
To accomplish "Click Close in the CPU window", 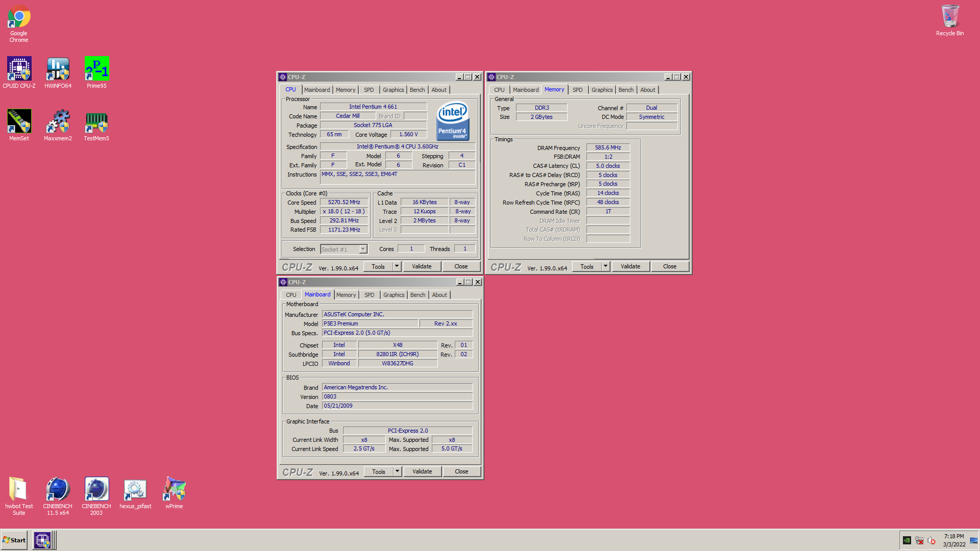I will pyautogui.click(x=461, y=266).
